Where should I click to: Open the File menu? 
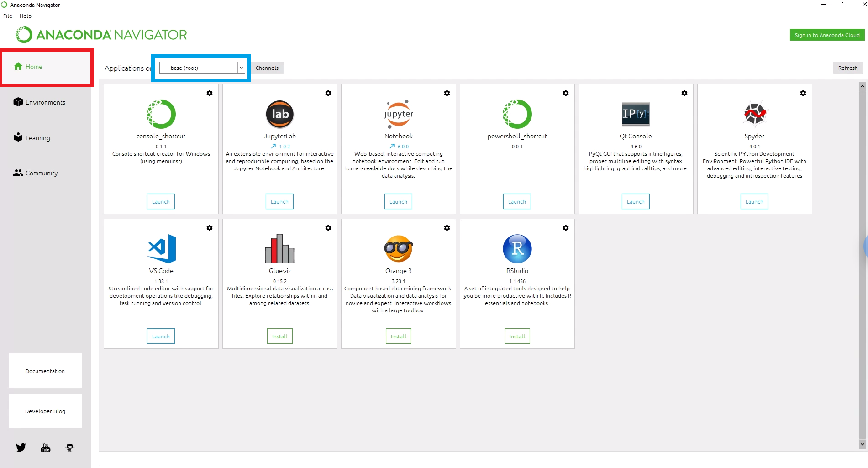(x=8, y=16)
